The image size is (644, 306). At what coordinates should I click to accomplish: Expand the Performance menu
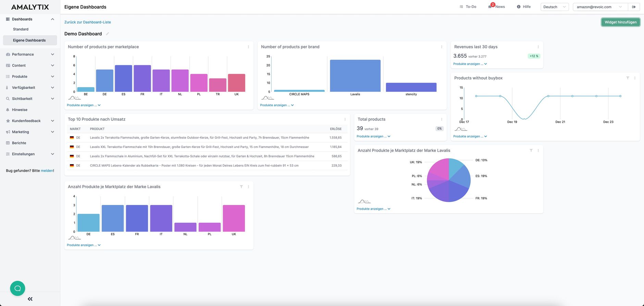[52, 54]
